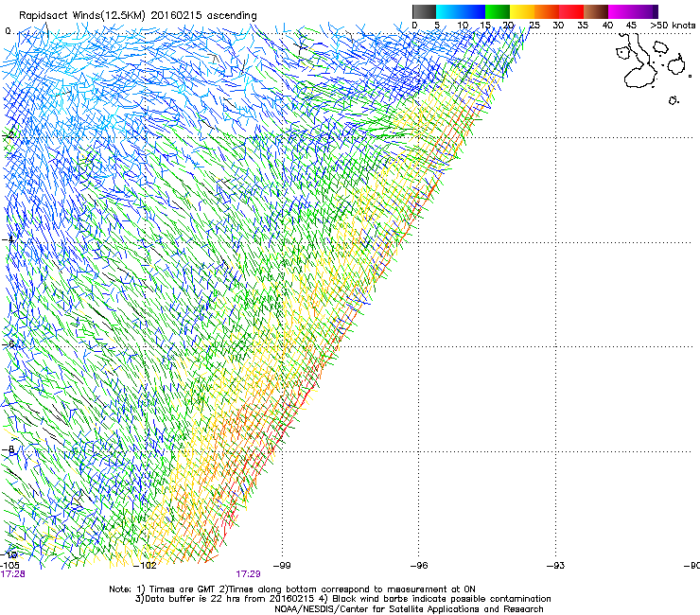This screenshot has width=700, height=615.
Task: Click the magenta 40-45 knots legend swatch
Action: coord(621,11)
